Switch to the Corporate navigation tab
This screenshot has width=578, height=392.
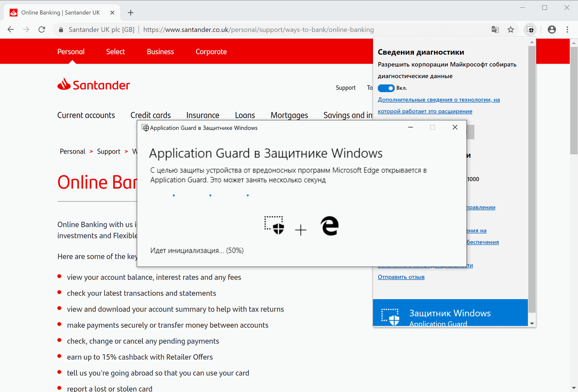(x=211, y=51)
